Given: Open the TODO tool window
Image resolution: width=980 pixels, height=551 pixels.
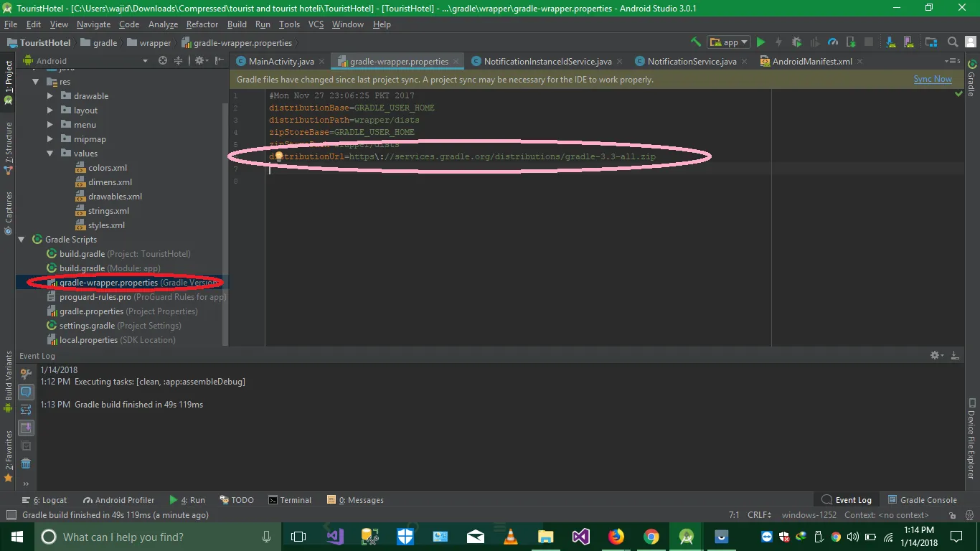Looking at the screenshot, I should 237,500.
